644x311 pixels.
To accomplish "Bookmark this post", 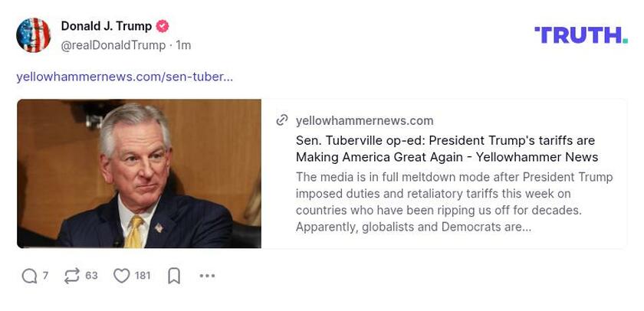I will click(x=174, y=276).
